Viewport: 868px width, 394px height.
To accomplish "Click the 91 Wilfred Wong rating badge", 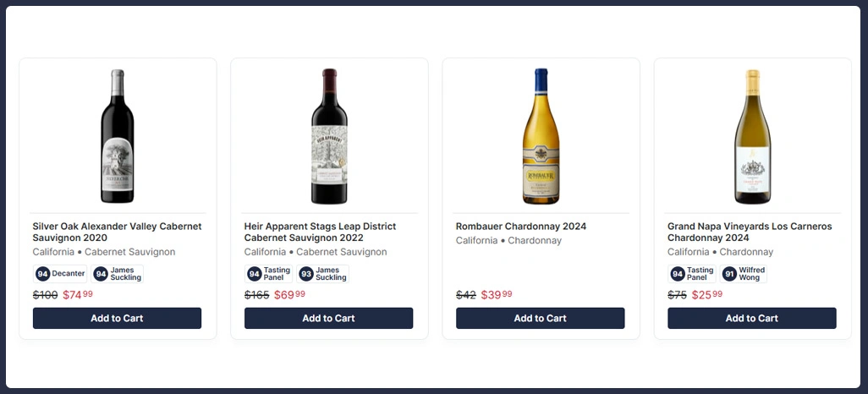I will [x=744, y=274].
